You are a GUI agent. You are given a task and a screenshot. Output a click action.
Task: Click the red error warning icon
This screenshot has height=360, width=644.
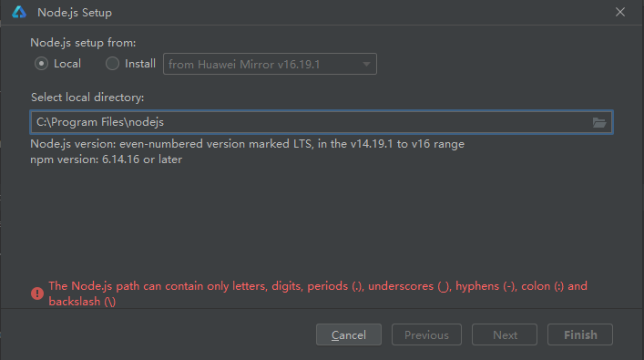click(37, 293)
